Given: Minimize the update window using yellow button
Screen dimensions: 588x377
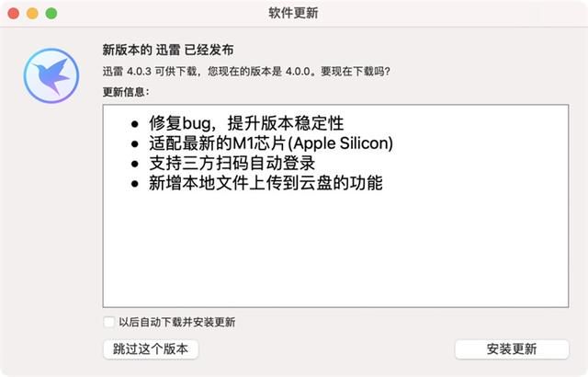Looking at the screenshot, I should coord(33,13).
